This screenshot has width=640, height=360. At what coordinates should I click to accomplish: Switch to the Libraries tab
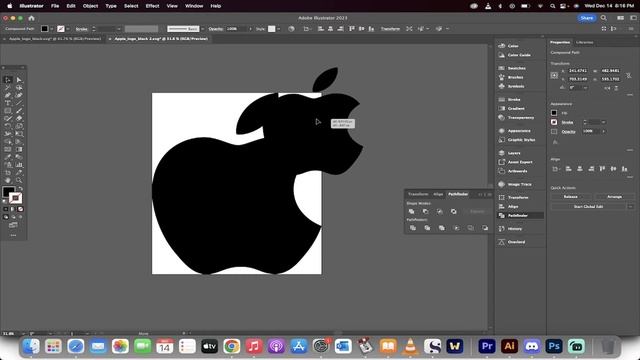(584, 42)
